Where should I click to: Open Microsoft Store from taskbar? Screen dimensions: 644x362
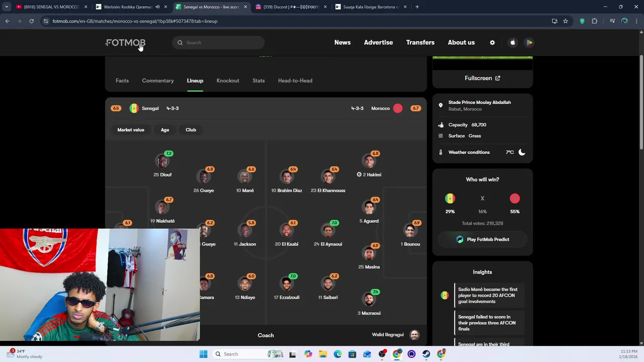click(x=352, y=354)
